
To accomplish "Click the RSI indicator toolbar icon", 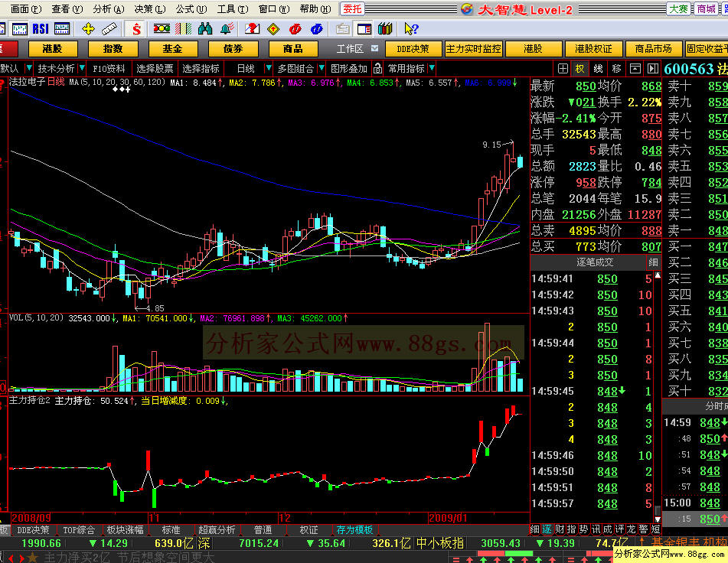I will [x=41, y=29].
